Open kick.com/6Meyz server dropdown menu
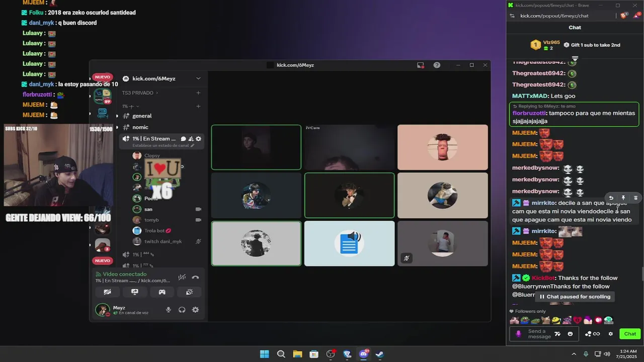This screenshot has width=644, height=362. tap(198, 78)
